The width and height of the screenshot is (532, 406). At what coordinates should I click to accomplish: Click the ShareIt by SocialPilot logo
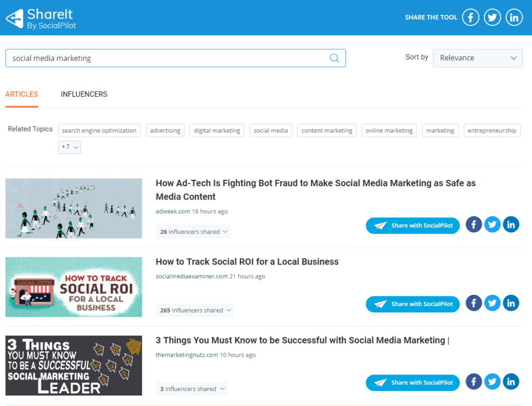(41, 18)
